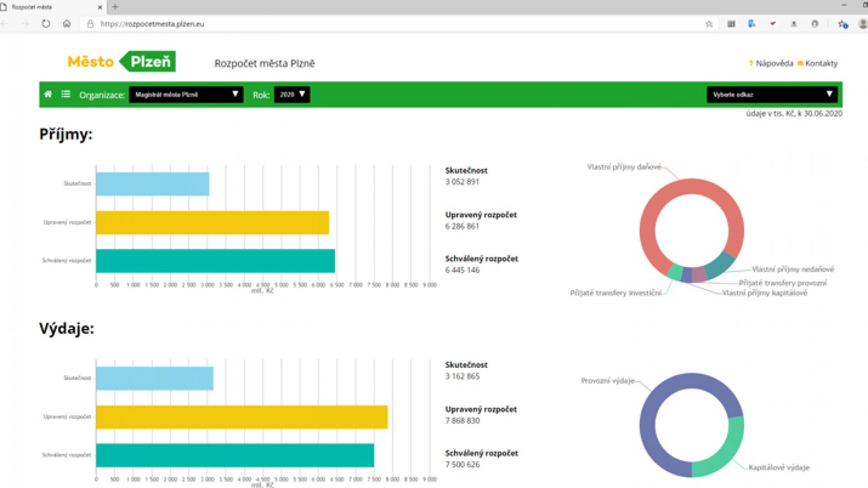Expand the Vyberte odkaz dropdown
The image size is (868, 488).
tap(772, 94)
